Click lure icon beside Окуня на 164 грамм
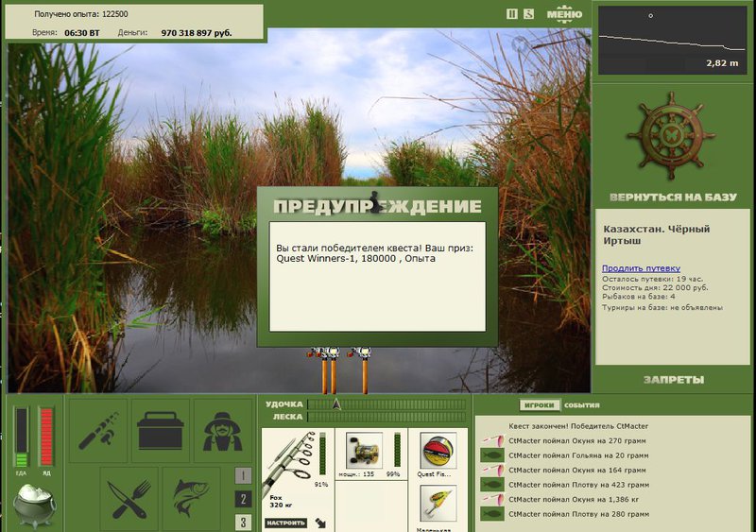Screen dimensions: 756x532 coord(492,470)
